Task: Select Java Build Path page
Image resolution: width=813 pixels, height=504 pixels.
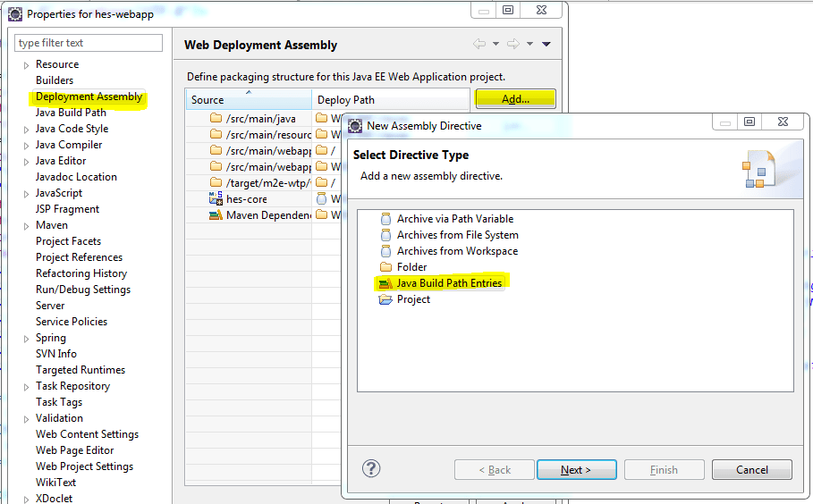Action: 71,113
